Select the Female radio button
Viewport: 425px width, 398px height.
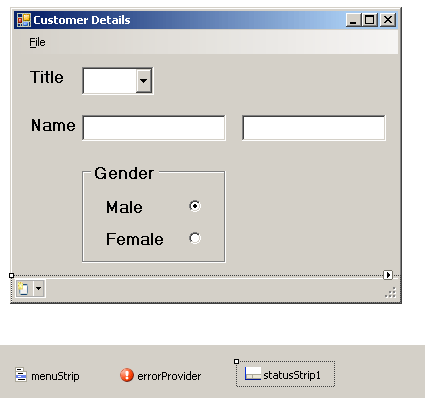pos(195,238)
